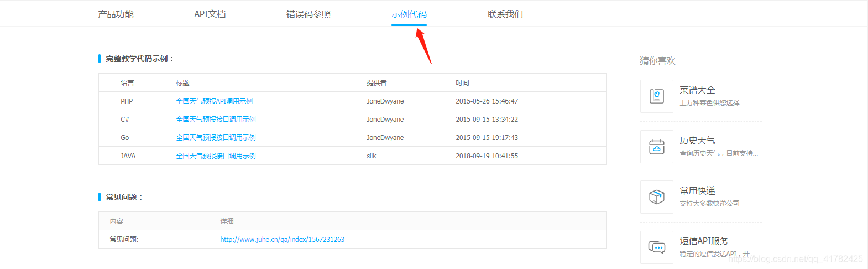This screenshot has height=269, width=868.
Task: Click the JAVA language cell
Action: [128, 156]
